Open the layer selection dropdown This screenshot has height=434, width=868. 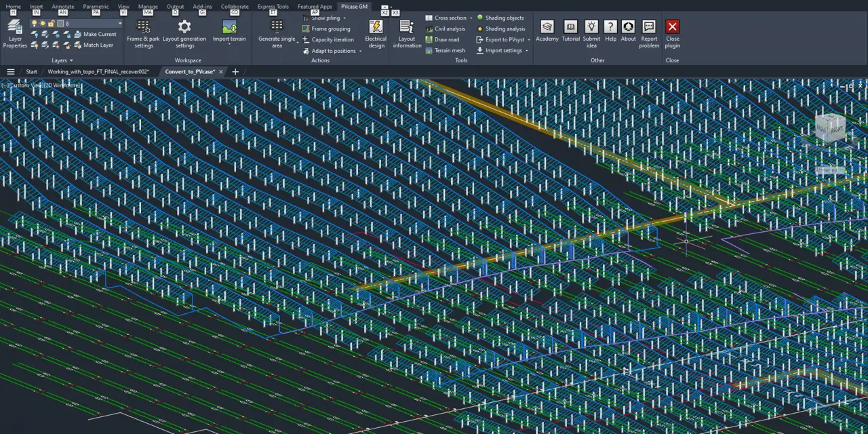click(120, 24)
